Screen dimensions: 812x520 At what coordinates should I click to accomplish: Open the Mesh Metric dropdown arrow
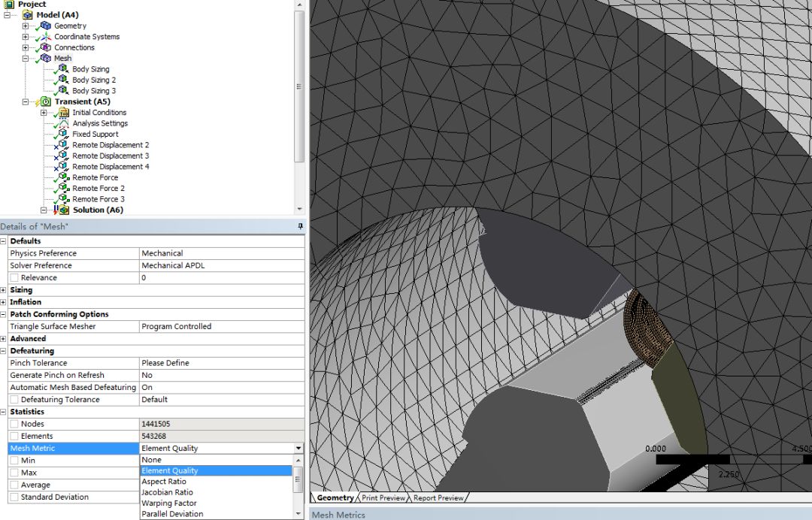(x=298, y=449)
